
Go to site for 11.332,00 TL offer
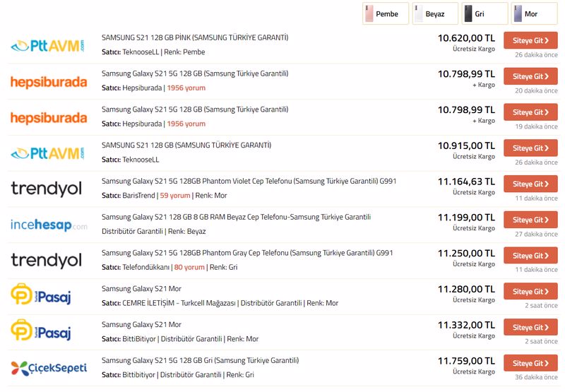(530, 327)
